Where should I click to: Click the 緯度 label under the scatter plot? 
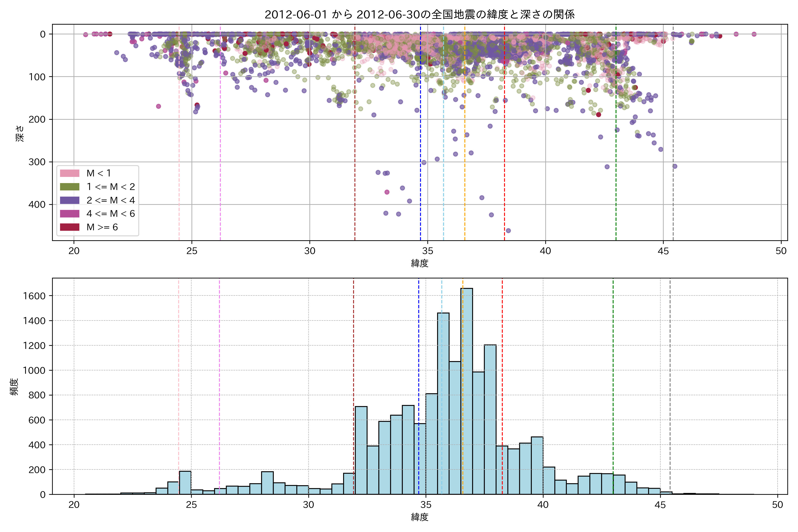pos(420,263)
